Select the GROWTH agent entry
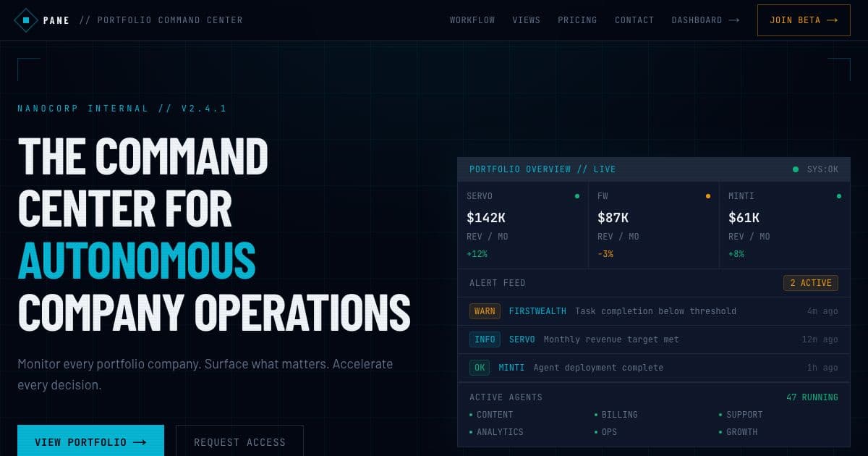This screenshot has width=868, height=456. click(738, 432)
